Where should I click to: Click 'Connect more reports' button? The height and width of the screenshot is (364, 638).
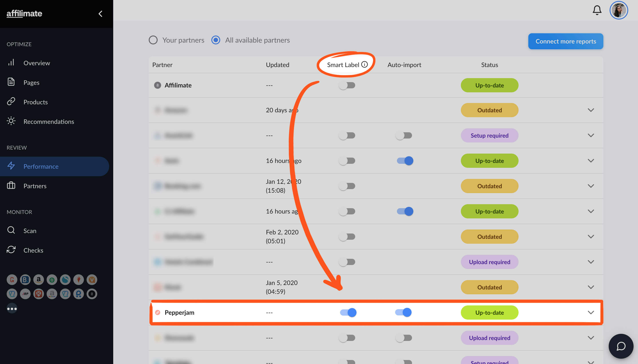(x=565, y=41)
